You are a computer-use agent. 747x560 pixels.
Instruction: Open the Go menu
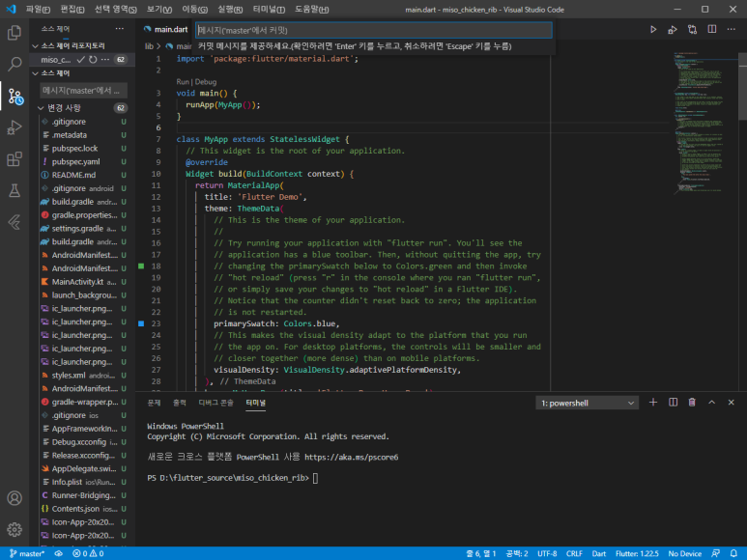pyautogui.click(x=195, y=10)
